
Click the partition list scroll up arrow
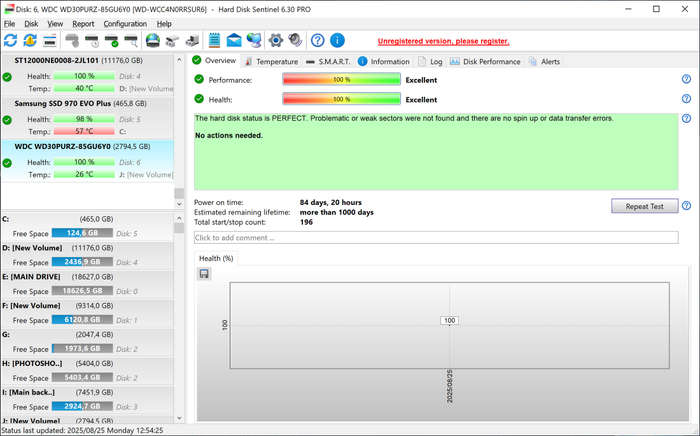point(179,218)
